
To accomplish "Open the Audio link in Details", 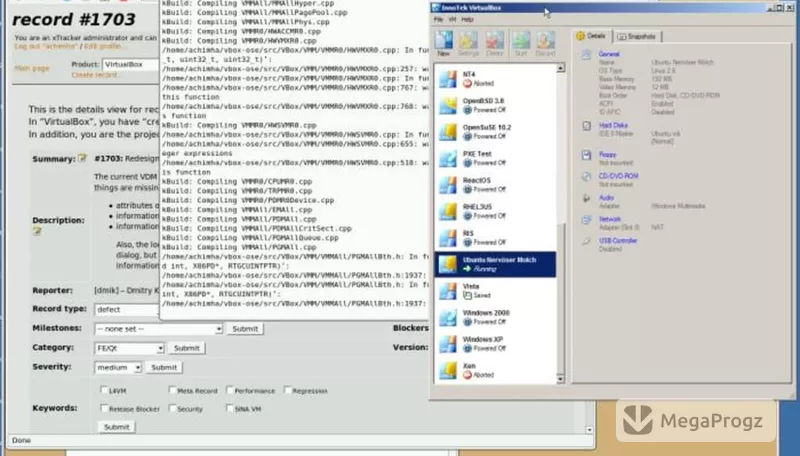I will (x=606, y=197).
